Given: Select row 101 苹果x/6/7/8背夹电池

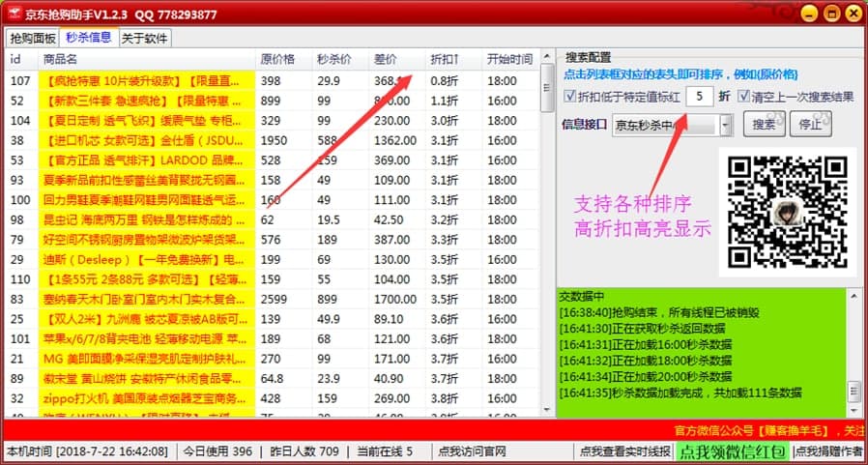Looking at the screenshot, I should coord(272,338).
